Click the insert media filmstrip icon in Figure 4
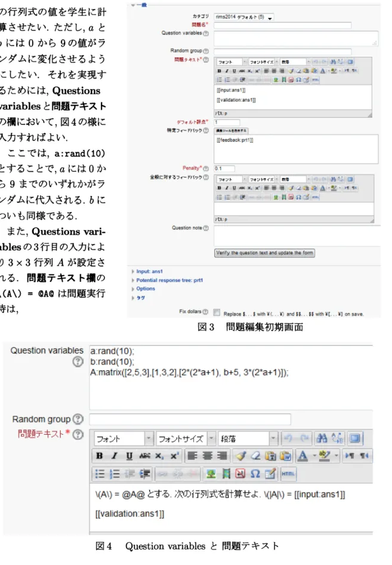 [226, 473]
